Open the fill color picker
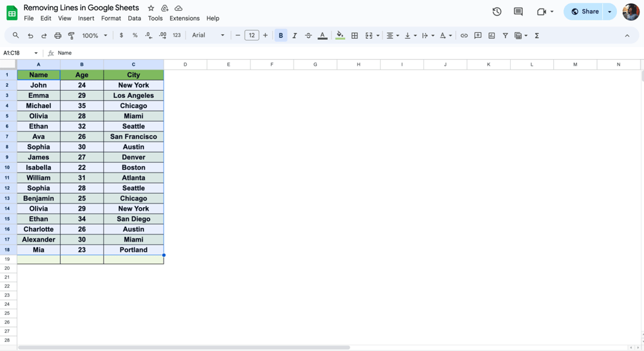 point(340,35)
